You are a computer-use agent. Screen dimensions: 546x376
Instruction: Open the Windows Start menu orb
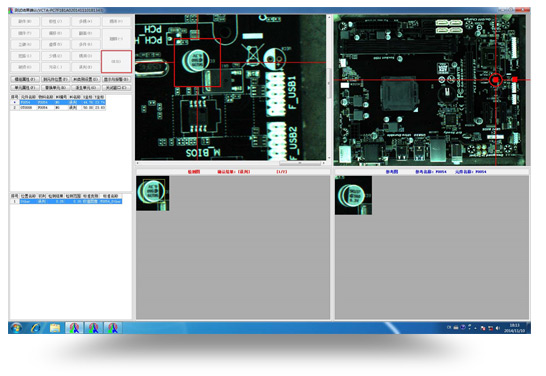pyautogui.click(x=16, y=328)
